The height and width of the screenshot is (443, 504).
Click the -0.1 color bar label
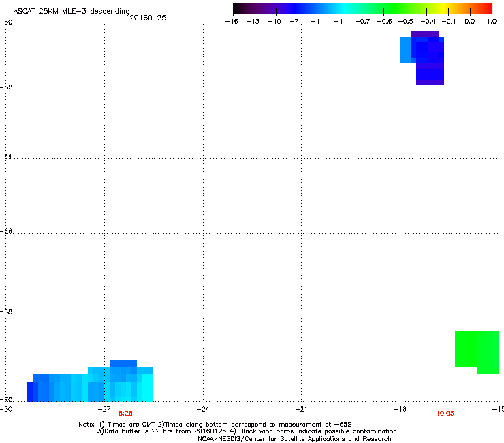[449, 22]
